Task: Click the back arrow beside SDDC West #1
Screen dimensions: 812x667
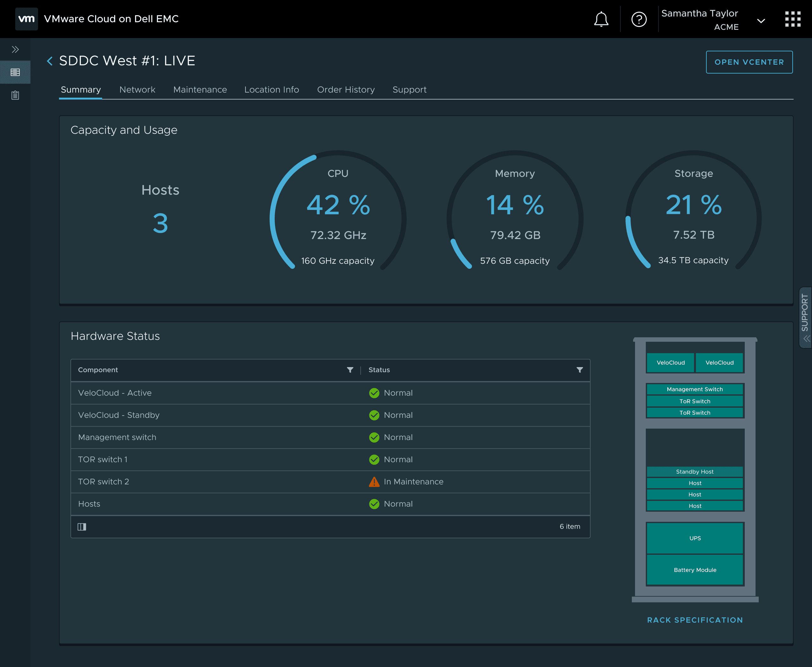Action: click(x=49, y=61)
